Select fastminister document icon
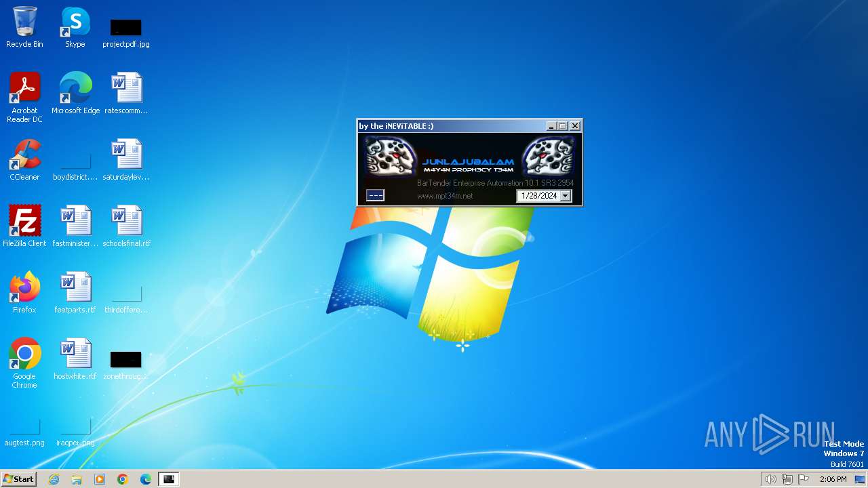 point(75,226)
